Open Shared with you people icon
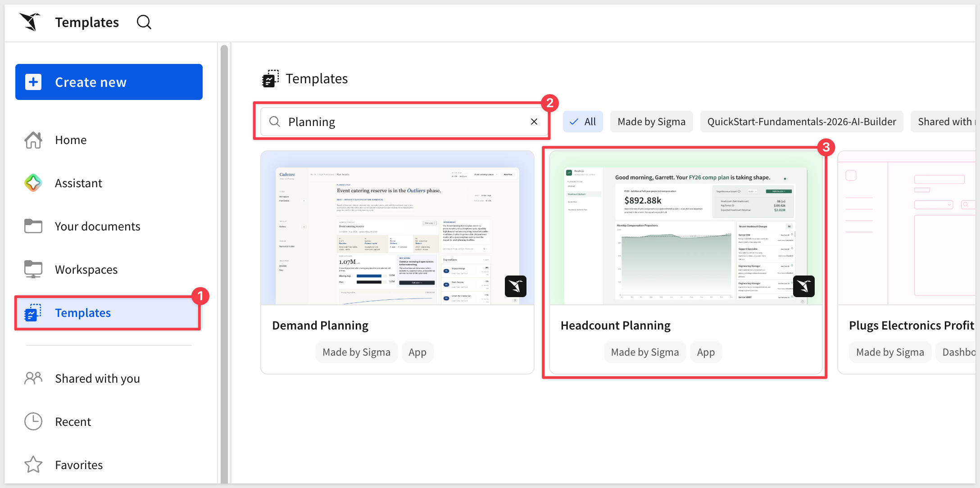This screenshot has width=980, height=488. point(33,378)
